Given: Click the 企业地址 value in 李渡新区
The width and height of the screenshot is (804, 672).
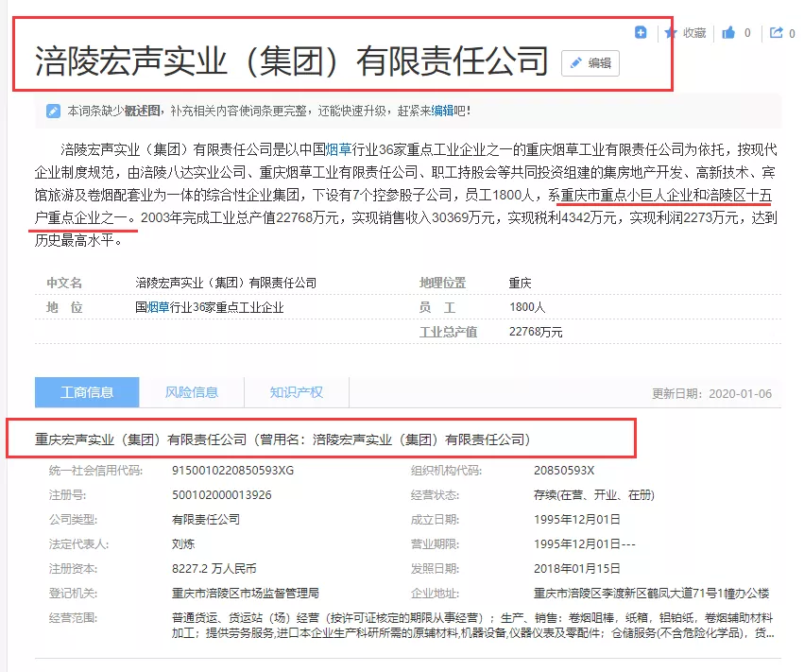Looking at the screenshot, I should [x=651, y=594].
